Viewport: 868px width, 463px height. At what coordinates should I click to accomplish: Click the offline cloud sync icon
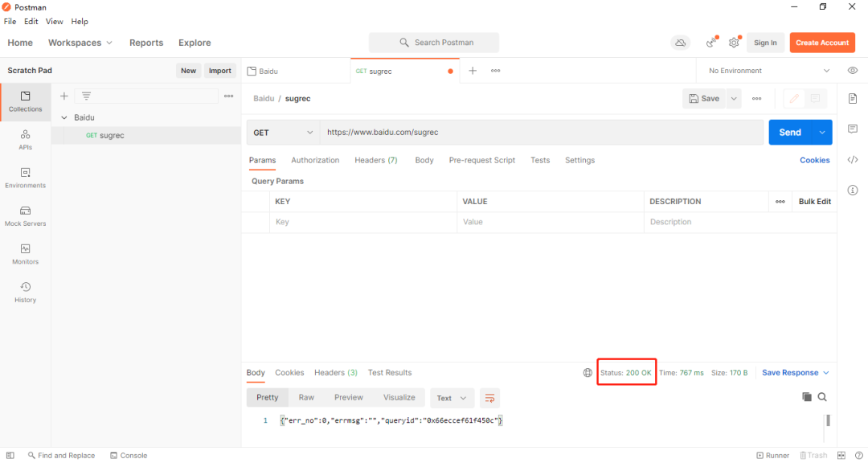(x=681, y=43)
